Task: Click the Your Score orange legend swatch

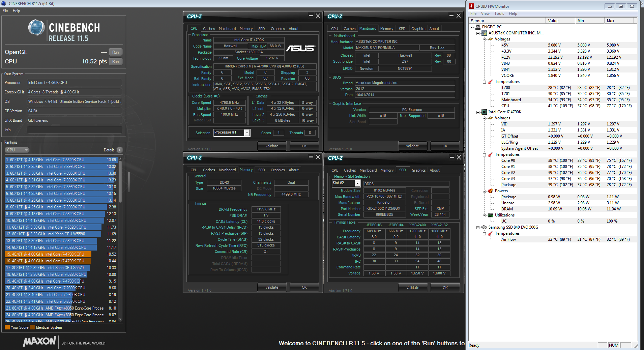Action: point(7,327)
